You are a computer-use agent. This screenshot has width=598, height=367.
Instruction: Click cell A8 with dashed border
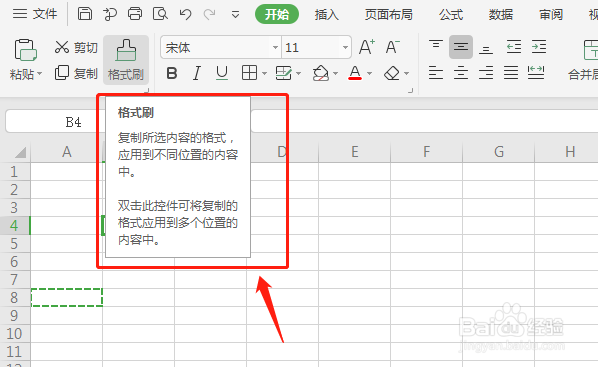(x=66, y=298)
